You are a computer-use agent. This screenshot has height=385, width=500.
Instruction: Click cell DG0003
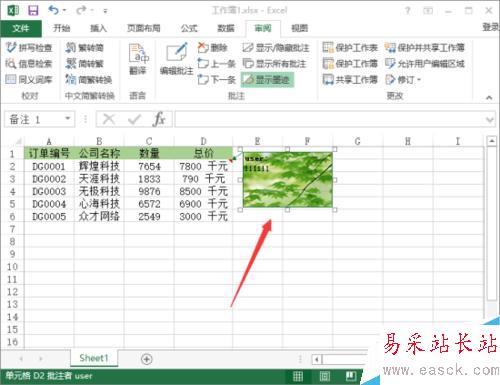coord(49,191)
